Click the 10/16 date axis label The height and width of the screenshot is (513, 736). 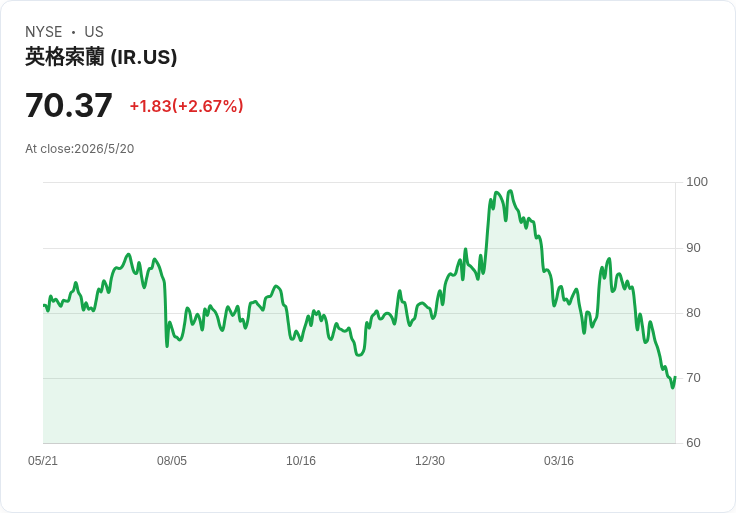(301, 461)
